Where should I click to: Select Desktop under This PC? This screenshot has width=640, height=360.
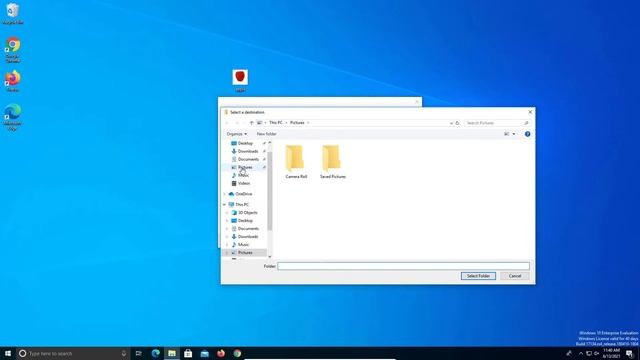(245, 221)
